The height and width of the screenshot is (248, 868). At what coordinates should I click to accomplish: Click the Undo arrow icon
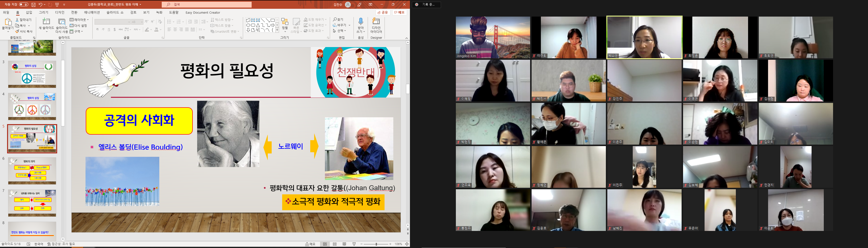(x=41, y=4)
